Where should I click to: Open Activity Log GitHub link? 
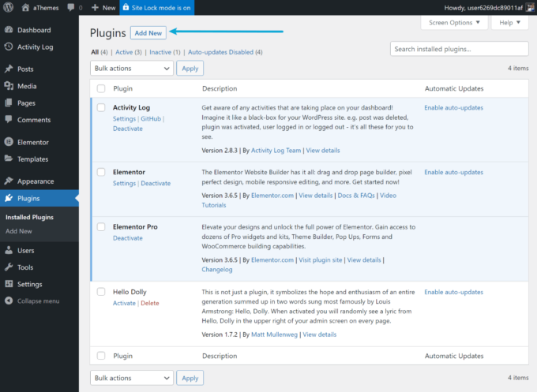(151, 118)
